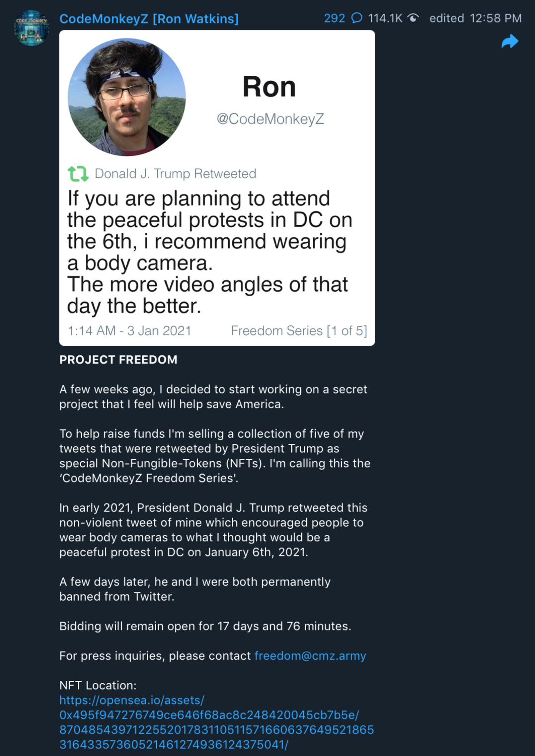Click the body camera tweet text
This screenshot has height=756, width=535.
[210, 252]
